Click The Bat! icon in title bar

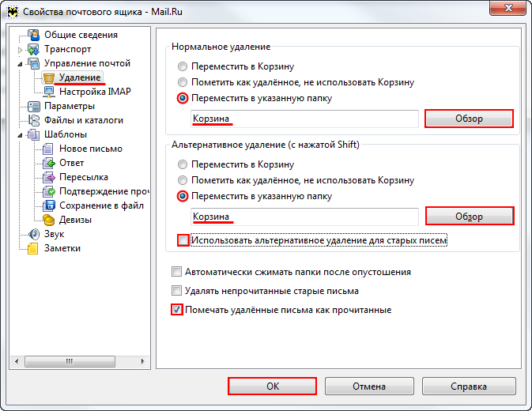(13, 12)
